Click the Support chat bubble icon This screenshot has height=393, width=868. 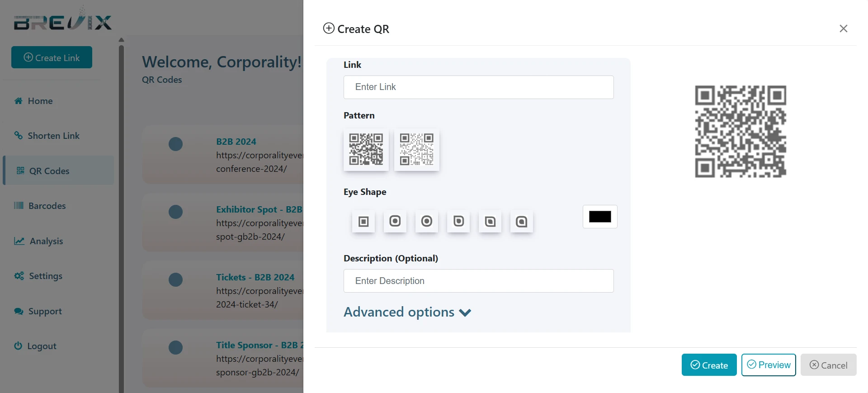click(19, 311)
